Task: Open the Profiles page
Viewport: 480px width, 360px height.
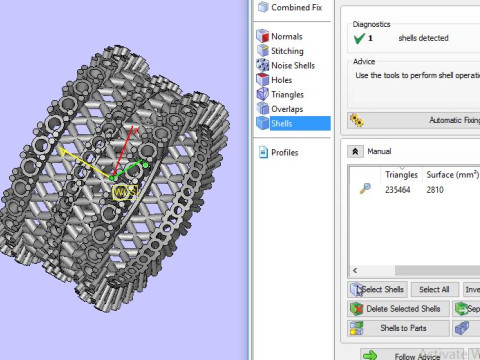Action: click(x=284, y=153)
